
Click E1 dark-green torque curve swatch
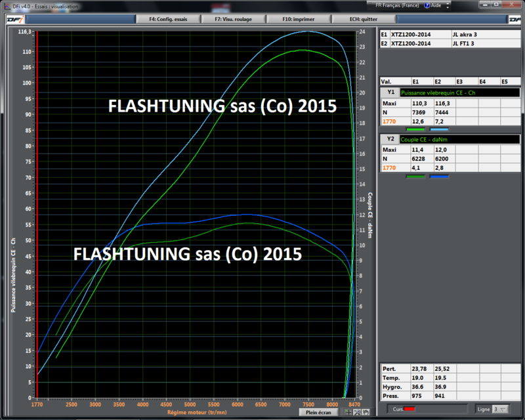pyautogui.click(x=415, y=176)
